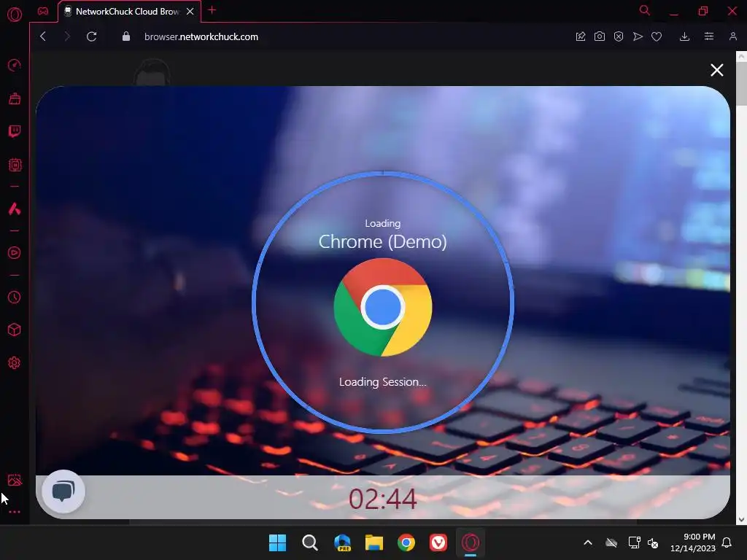Open the downloads panel
The width and height of the screenshot is (747, 560).
click(684, 36)
